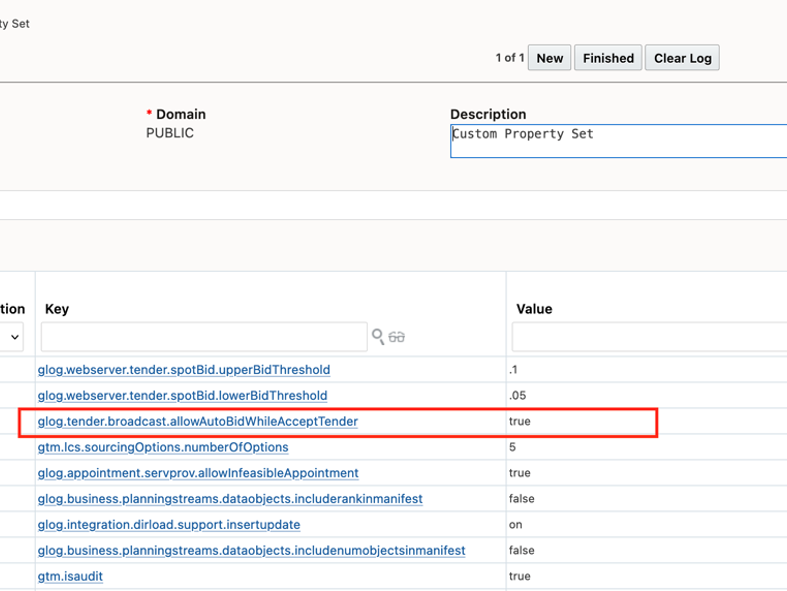Open the gtm.isaudit key link
Viewport: 787px width, 591px height.
pyautogui.click(x=70, y=577)
